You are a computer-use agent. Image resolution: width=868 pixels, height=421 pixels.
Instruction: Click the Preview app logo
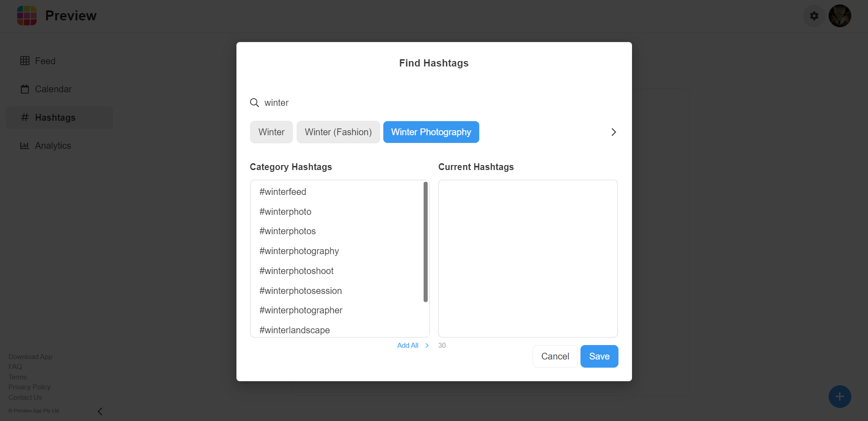click(27, 16)
